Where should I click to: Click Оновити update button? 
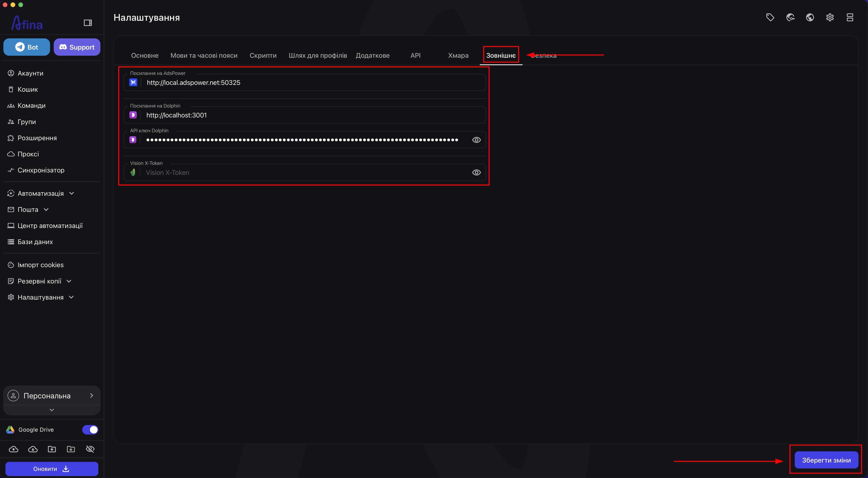(x=52, y=468)
